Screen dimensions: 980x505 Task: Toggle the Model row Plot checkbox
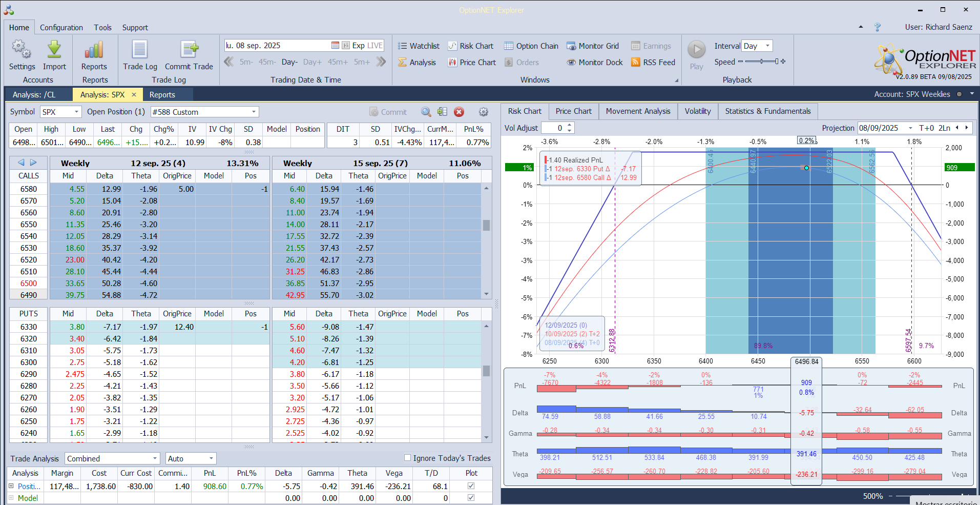pyautogui.click(x=471, y=498)
